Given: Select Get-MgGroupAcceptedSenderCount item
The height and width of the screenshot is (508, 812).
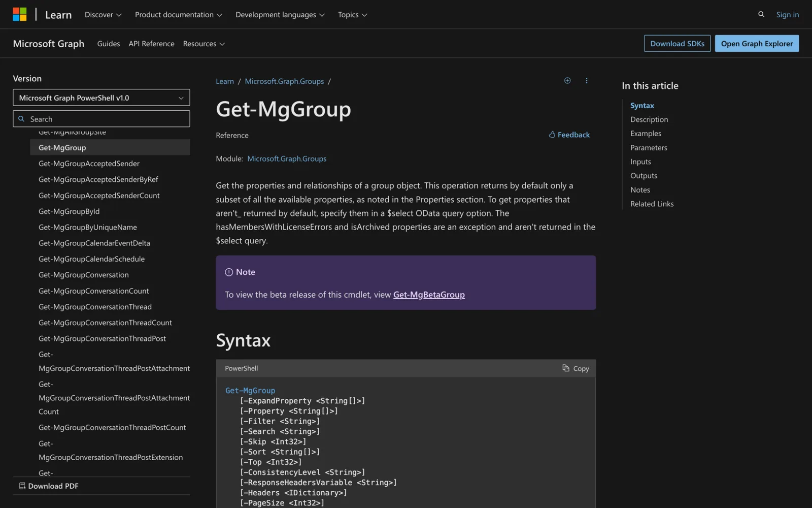Looking at the screenshot, I should click(99, 196).
